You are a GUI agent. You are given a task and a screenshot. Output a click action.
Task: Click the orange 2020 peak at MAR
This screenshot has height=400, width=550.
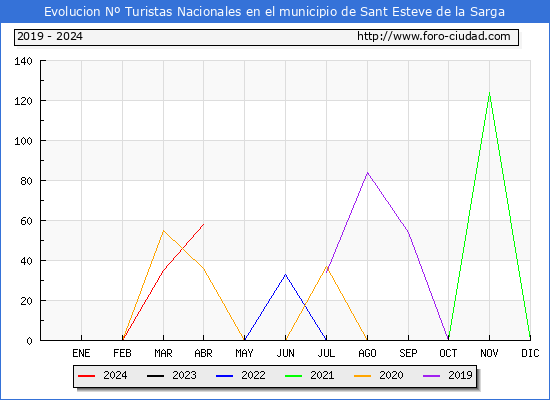coord(163,231)
